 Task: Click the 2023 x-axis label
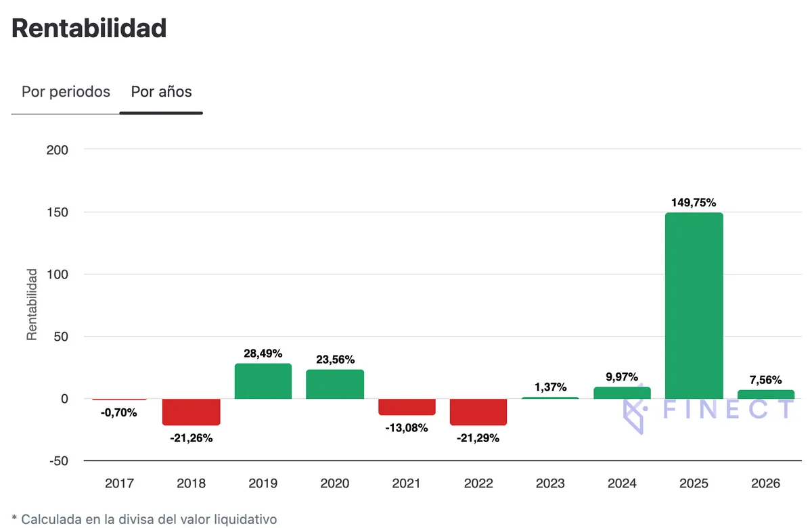coord(550,483)
